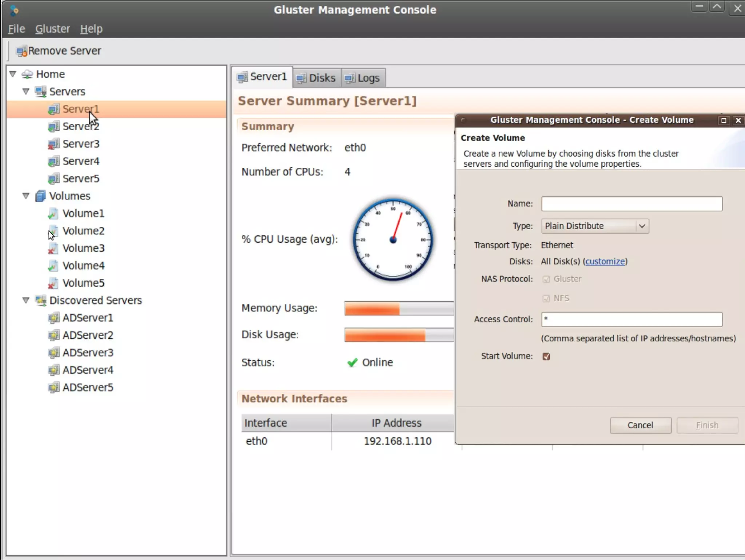Click the Home cloud icon

[27, 74]
